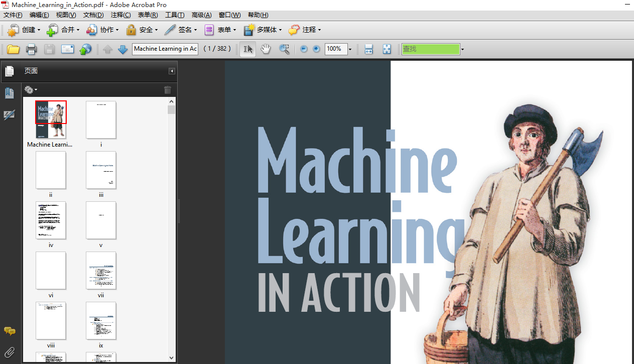Screen dimensions: 634x364
Task: Open the Multimedia (多媒体) dropdown
Action: [x=263, y=30]
